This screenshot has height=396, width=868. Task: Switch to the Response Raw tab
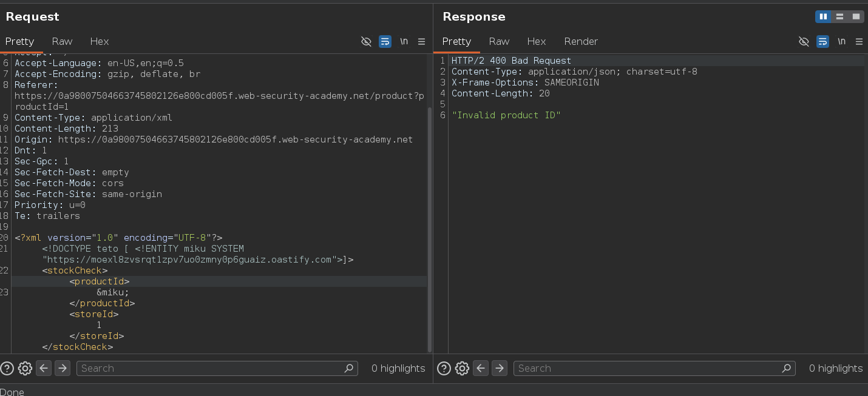(x=499, y=41)
